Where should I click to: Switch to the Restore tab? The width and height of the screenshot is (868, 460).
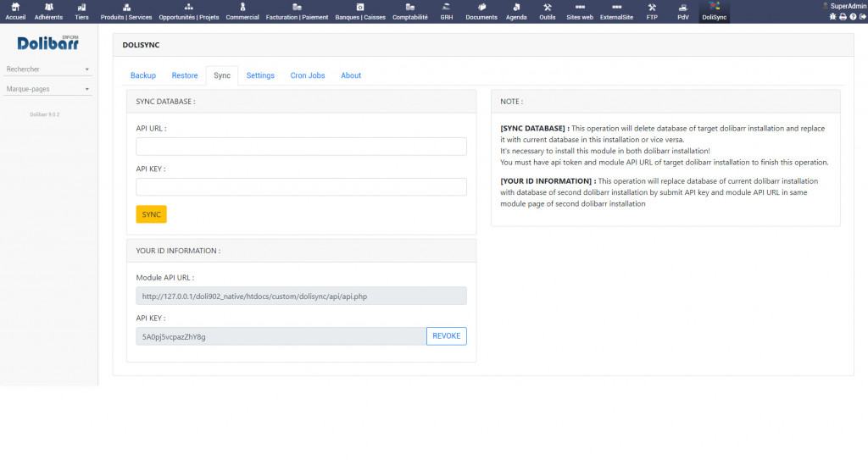click(184, 75)
